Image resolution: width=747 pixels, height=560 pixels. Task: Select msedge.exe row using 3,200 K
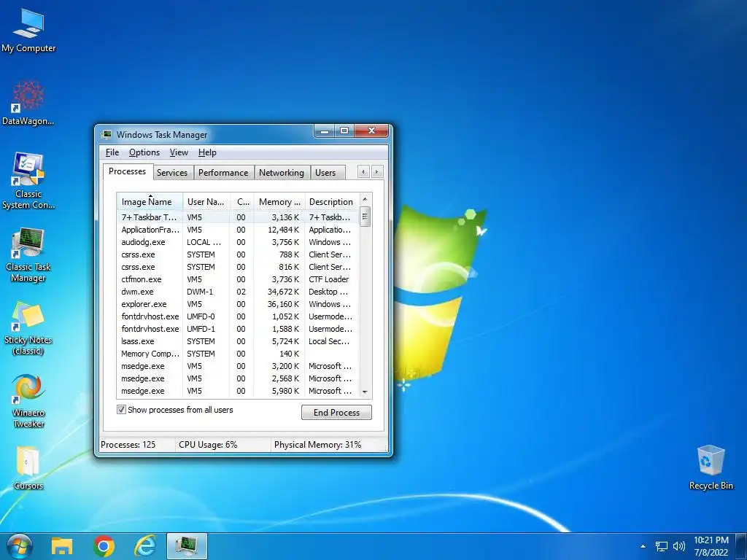(238, 366)
